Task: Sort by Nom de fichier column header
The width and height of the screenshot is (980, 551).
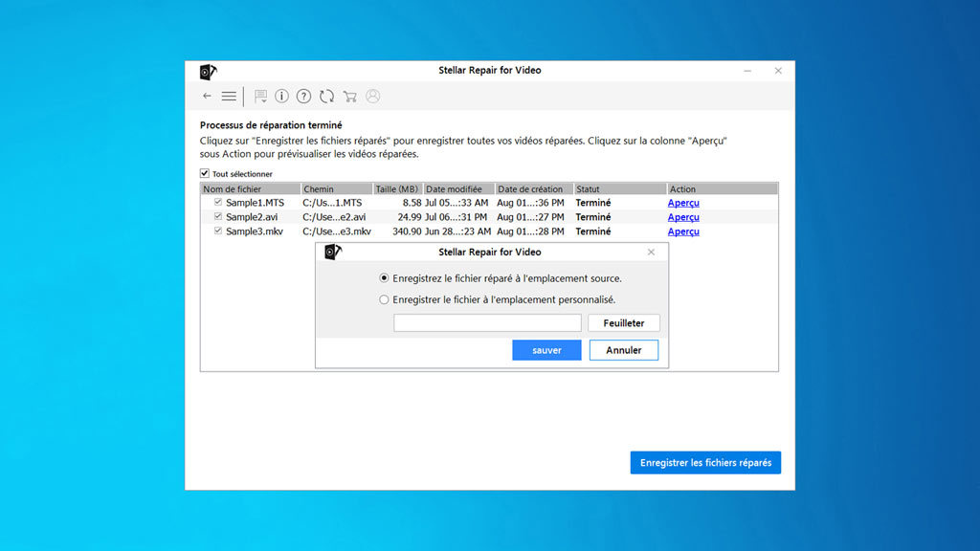Action: click(251, 188)
